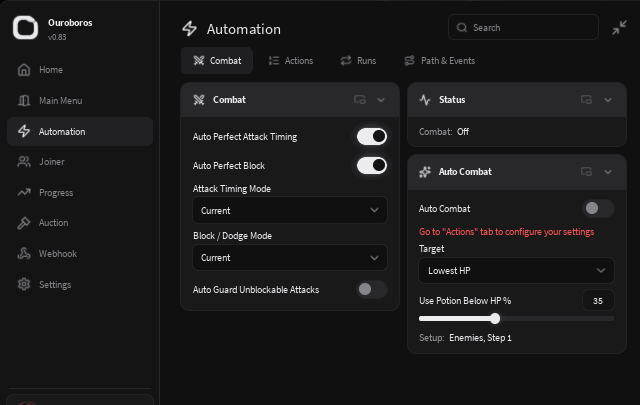
Task: Collapse the Combat panel chevron
Action: [381, 100]
